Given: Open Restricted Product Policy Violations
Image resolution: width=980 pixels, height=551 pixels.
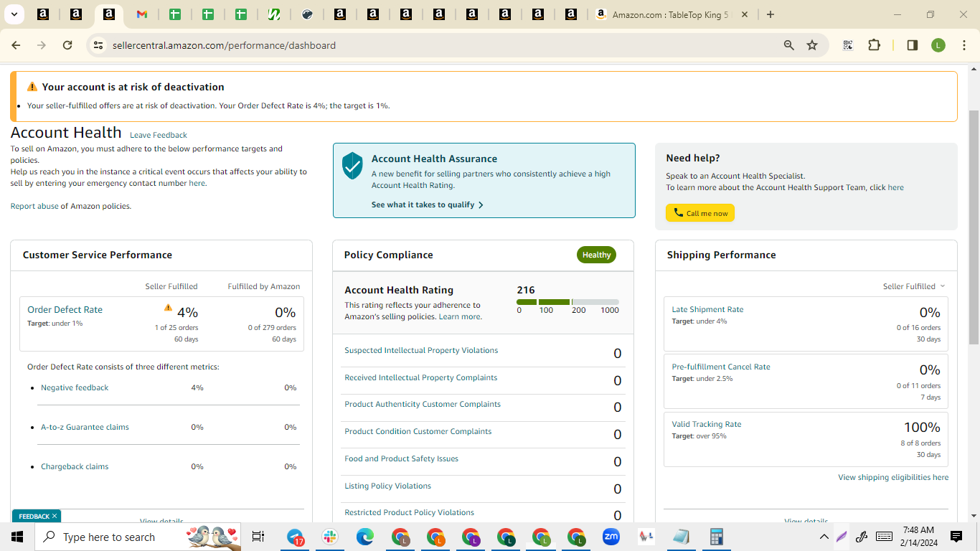Looking at the screenshot, I should pyautogui.click(x=409, y=512).
